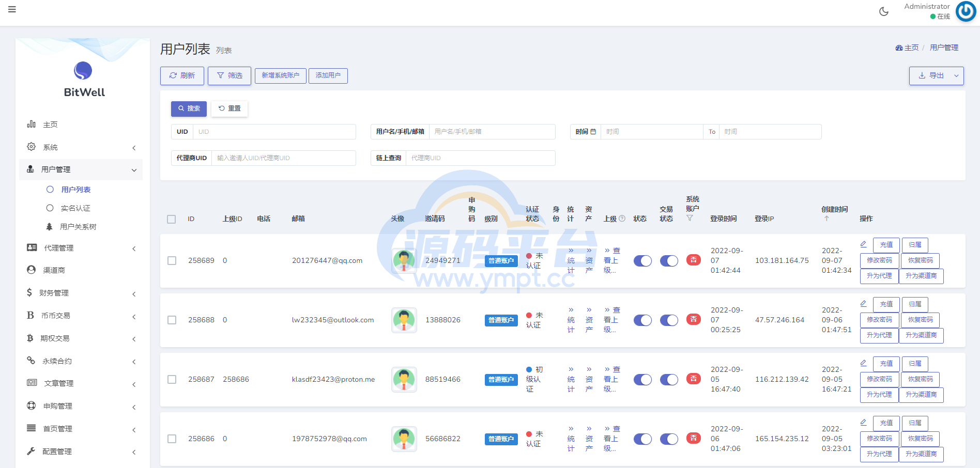This screenshot has height=468, width=980.
Task: Click the 否 badge for user 258686
Action: [694, 438]
